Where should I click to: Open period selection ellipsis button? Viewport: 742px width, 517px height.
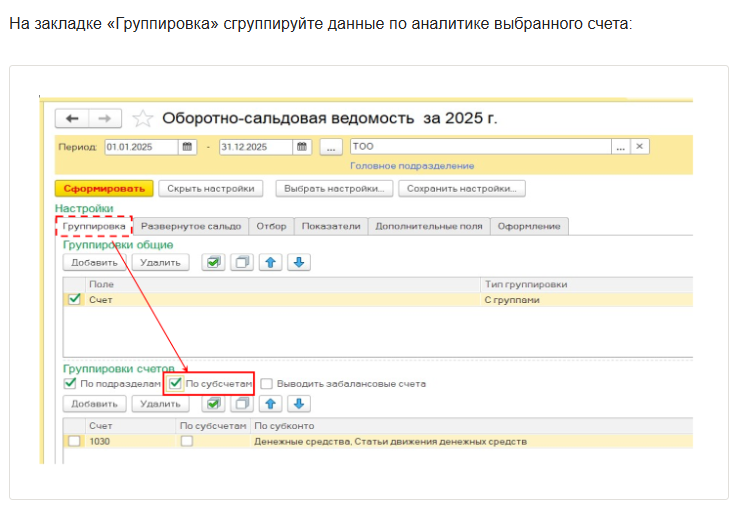[x=331, y=147]
